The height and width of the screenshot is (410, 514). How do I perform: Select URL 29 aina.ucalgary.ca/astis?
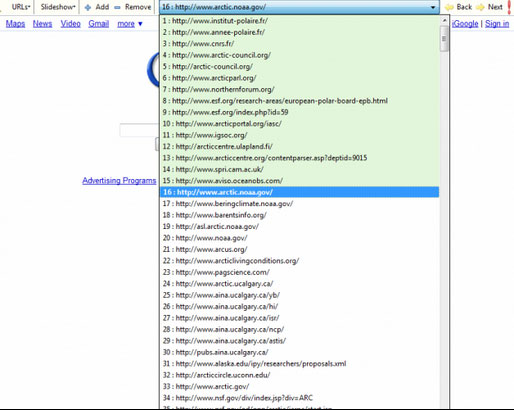point(299,341)
